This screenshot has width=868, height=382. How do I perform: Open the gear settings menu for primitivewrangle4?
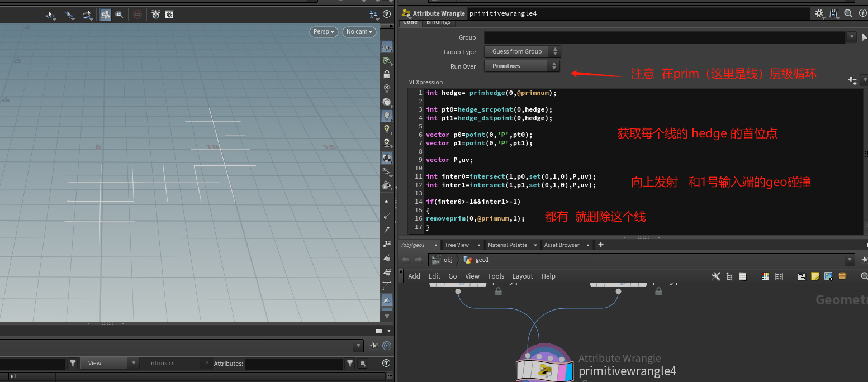(x=819, y=13)
